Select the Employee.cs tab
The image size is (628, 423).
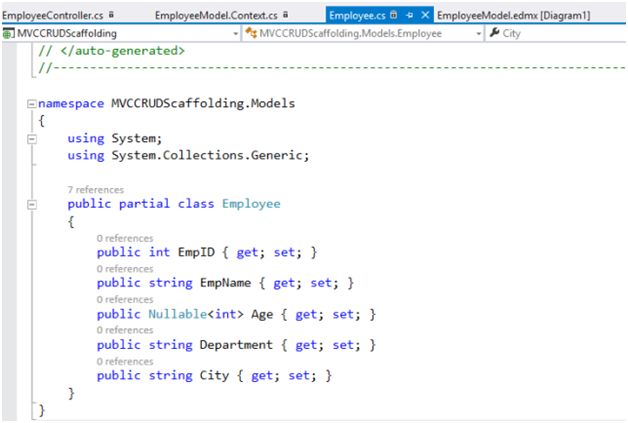pyautogui.click(x=357, y=15)
